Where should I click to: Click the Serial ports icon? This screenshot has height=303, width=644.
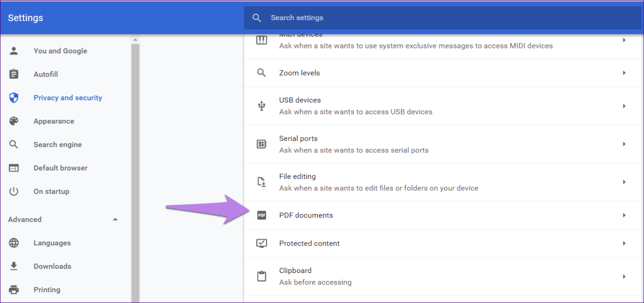[262, 144]
